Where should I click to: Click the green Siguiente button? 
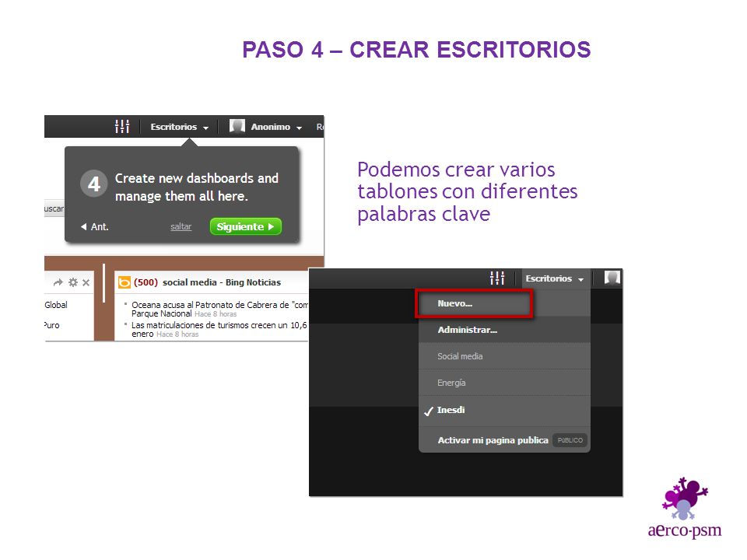(245, 226)
